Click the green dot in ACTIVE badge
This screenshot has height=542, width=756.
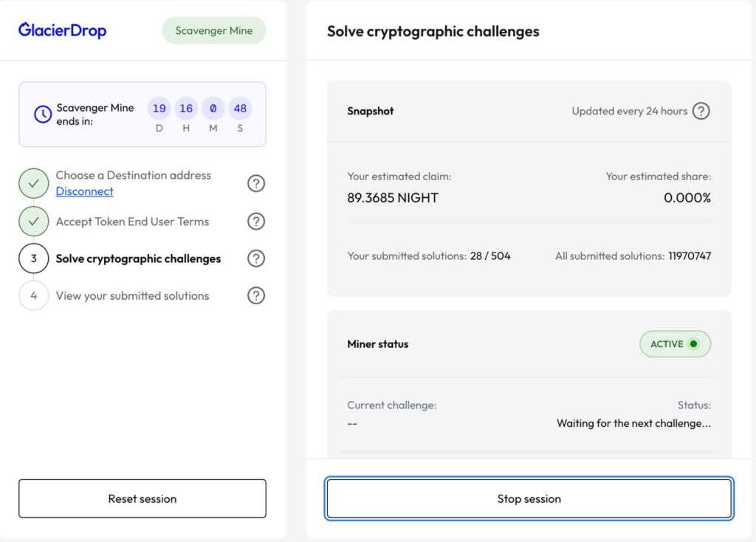[x=693, y=344]
